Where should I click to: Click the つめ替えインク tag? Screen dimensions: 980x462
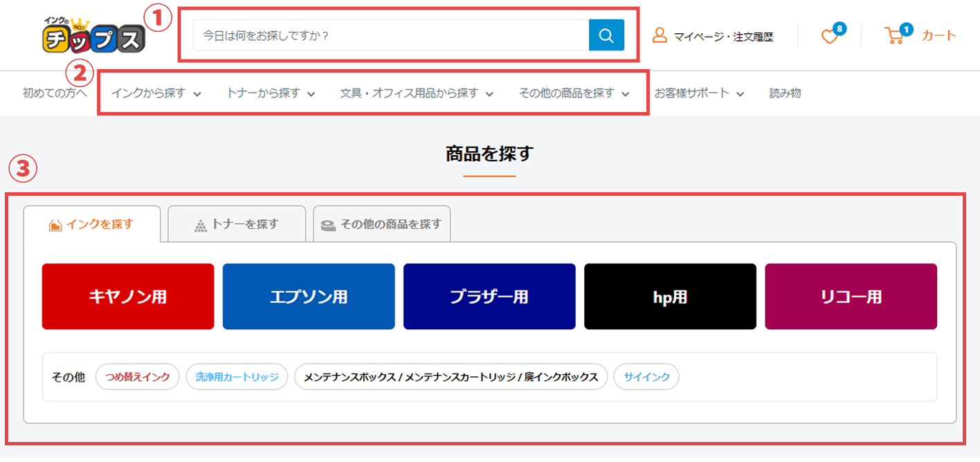pos(138,377)
